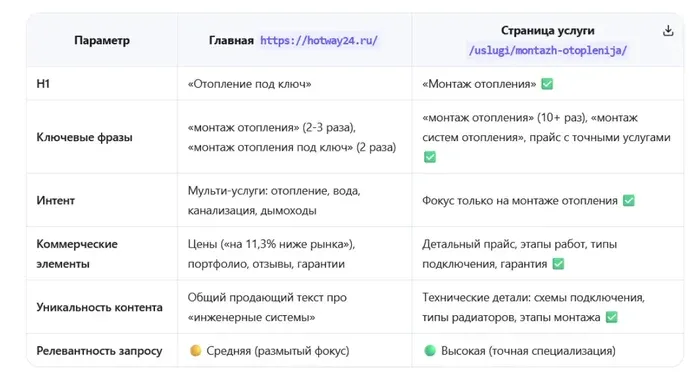Click the checkmark after Фокус только на монтаже отопления

(629, 201)
